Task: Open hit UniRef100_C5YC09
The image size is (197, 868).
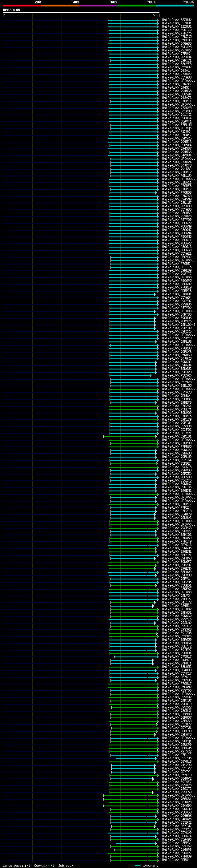Action: pyautogui.click(x=177, y=833)
